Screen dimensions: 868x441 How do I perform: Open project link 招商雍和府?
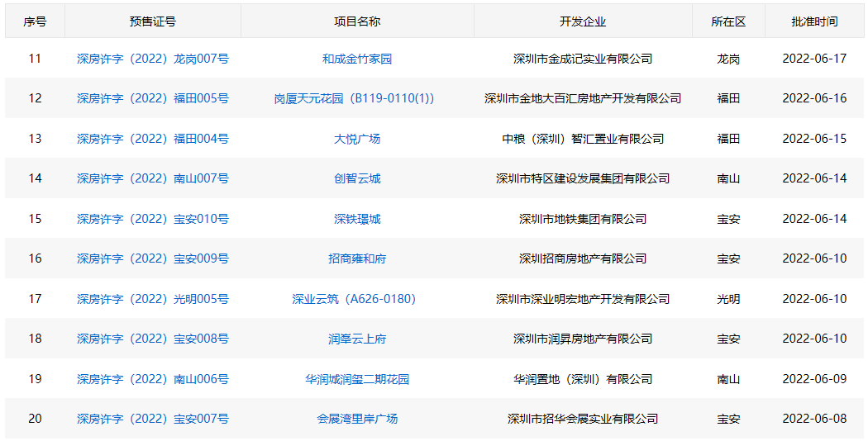point(357,259)
